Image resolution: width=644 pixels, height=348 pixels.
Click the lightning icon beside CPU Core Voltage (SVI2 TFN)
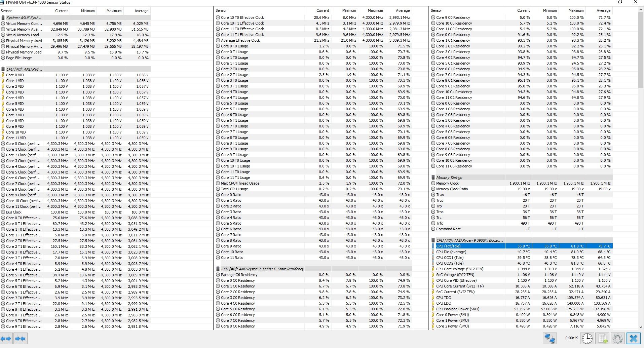[x=433, y=269]
